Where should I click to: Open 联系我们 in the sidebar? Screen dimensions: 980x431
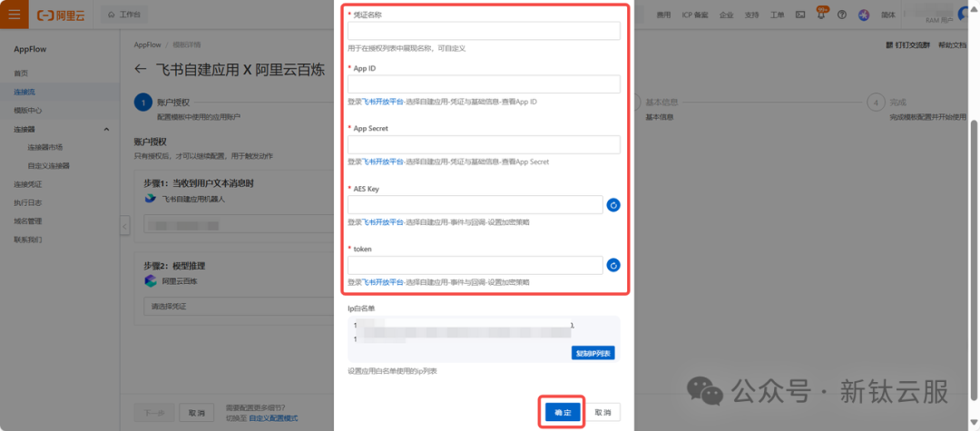tap(28, 240)
